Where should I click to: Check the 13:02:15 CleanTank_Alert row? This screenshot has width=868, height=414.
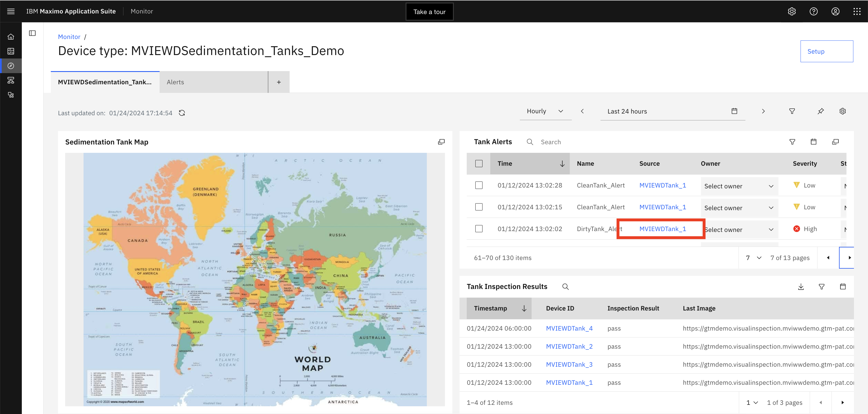(479, 207)
